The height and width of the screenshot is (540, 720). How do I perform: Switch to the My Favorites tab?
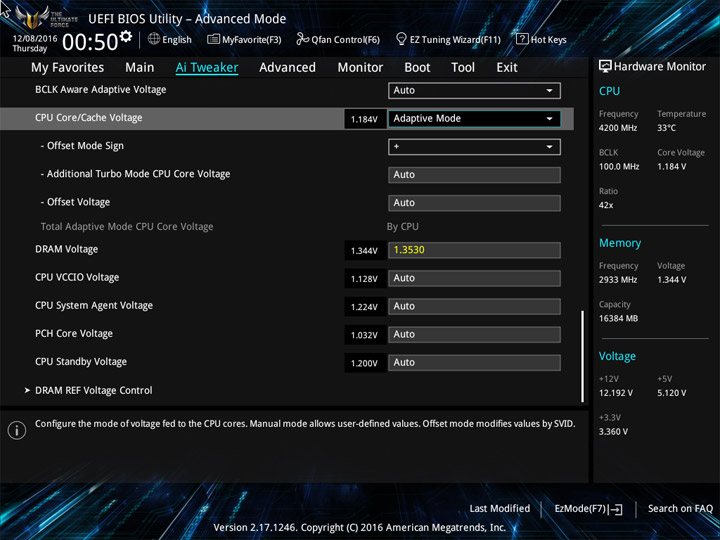[68, 68]
